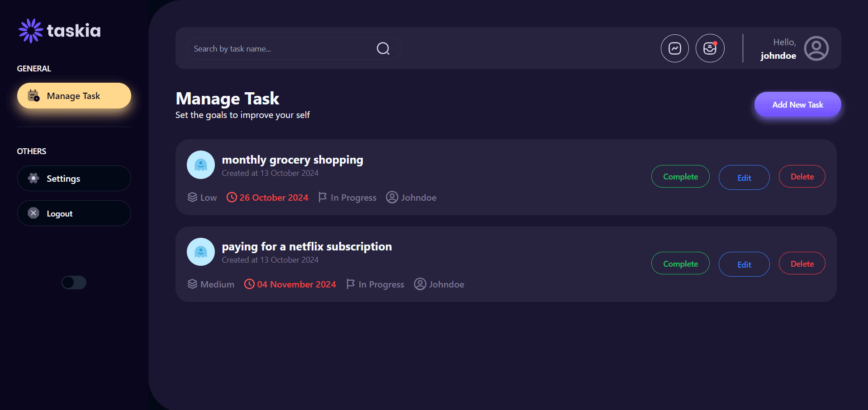Toggle the dark mode switch in sidebar

pos(74,283)
